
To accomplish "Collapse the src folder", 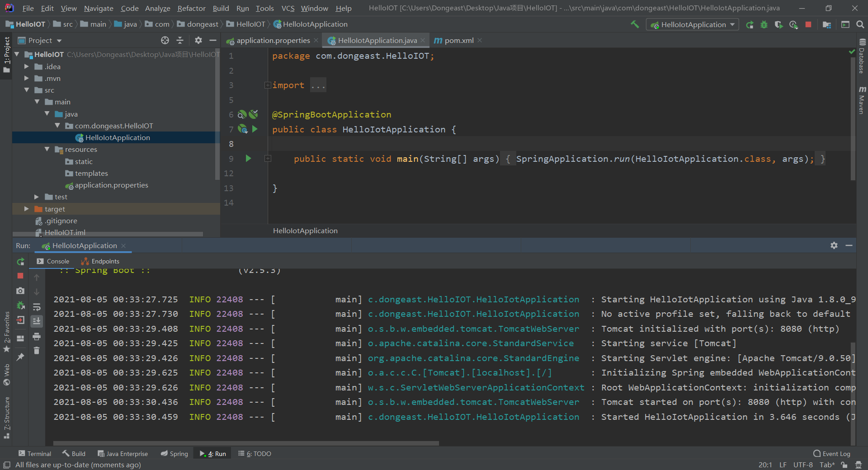I will point(26,90).
